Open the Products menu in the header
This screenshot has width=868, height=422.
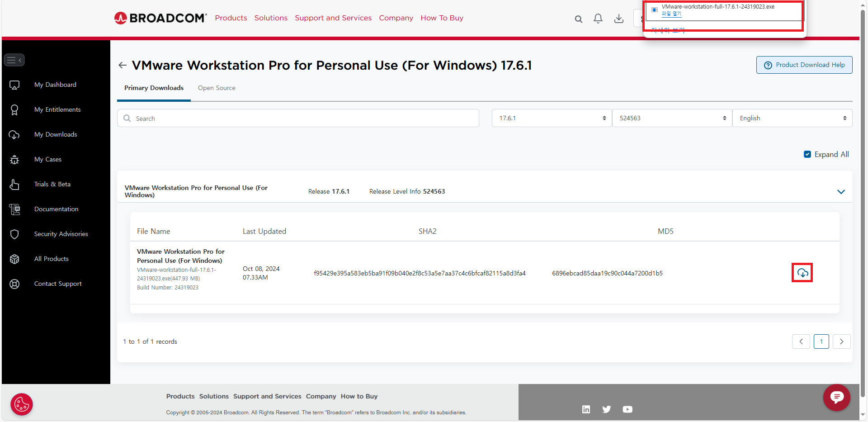231,18
